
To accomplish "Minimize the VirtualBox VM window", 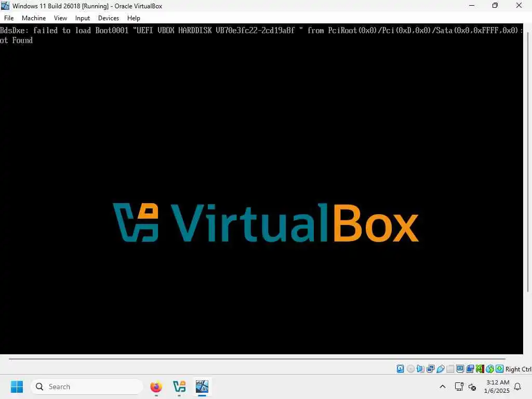I will [472, 5].
